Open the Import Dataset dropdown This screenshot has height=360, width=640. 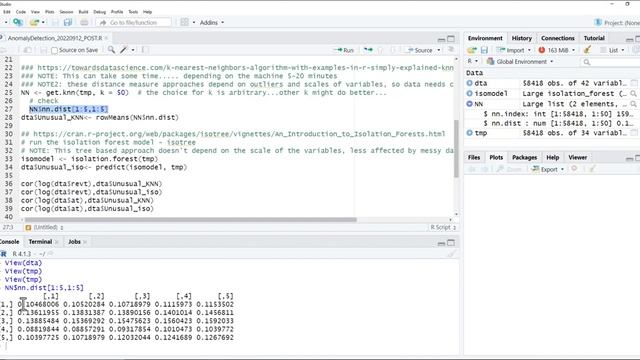514,50
